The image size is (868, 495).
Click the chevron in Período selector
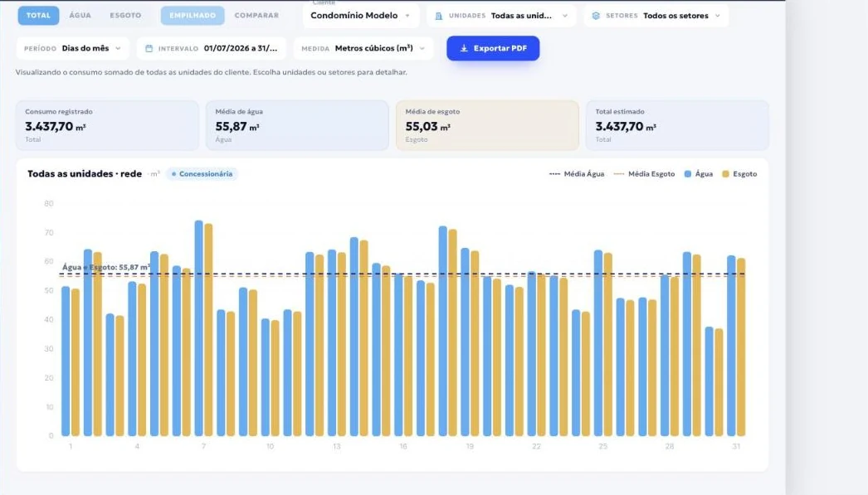[x=118, y=48]
